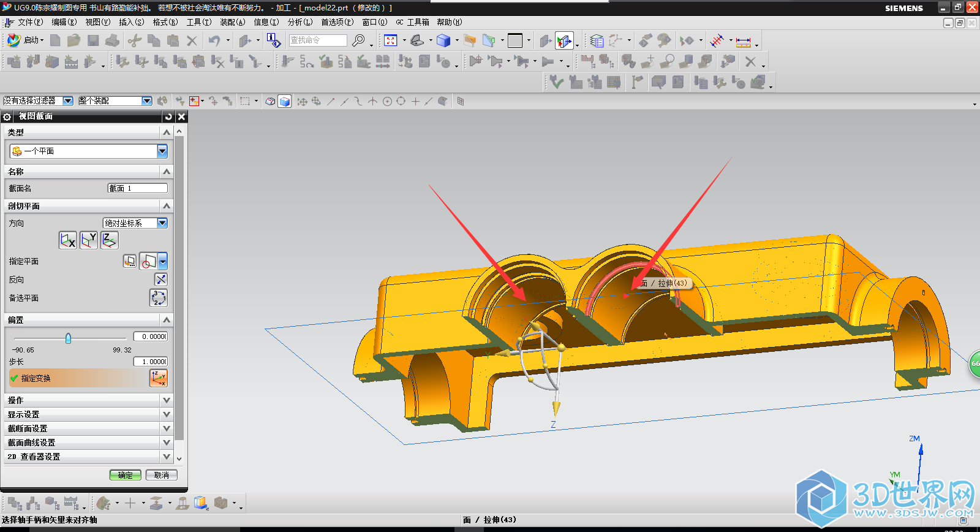Set section plane to X axis
Viewport: 980px width, 532px height.
click(68, 240)
